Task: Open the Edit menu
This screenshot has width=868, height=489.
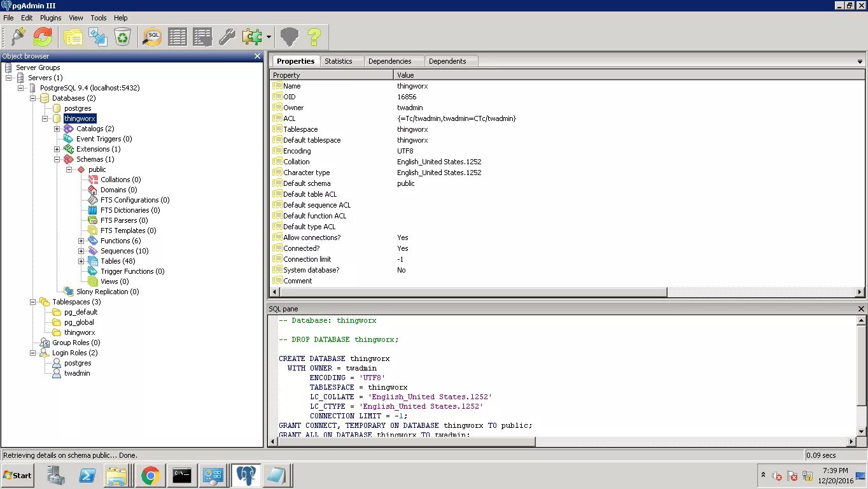Action: pyautogui.click(x=27, y=18)
